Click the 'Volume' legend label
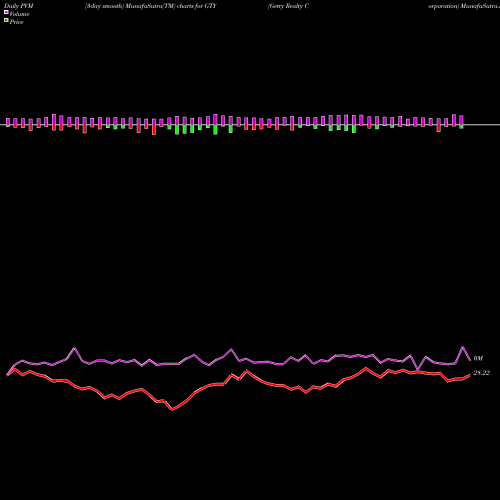Viewport: 500px width, 500px height. click(19, 14)
